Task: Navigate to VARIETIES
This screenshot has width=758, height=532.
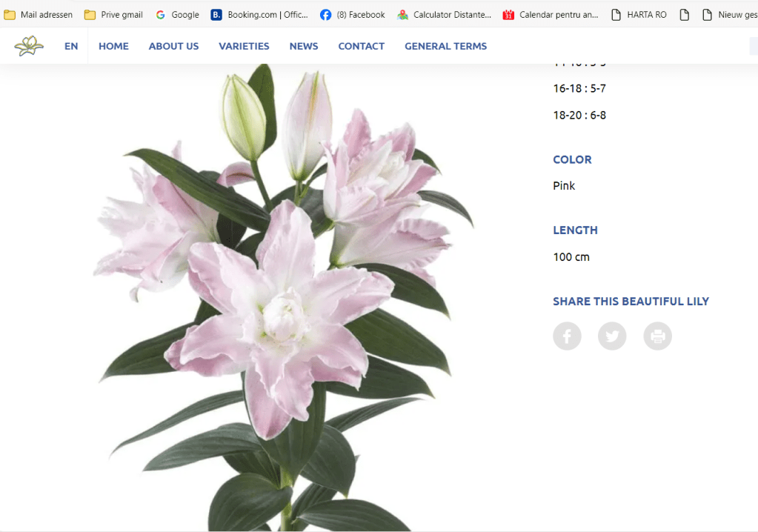Action: 244,46
